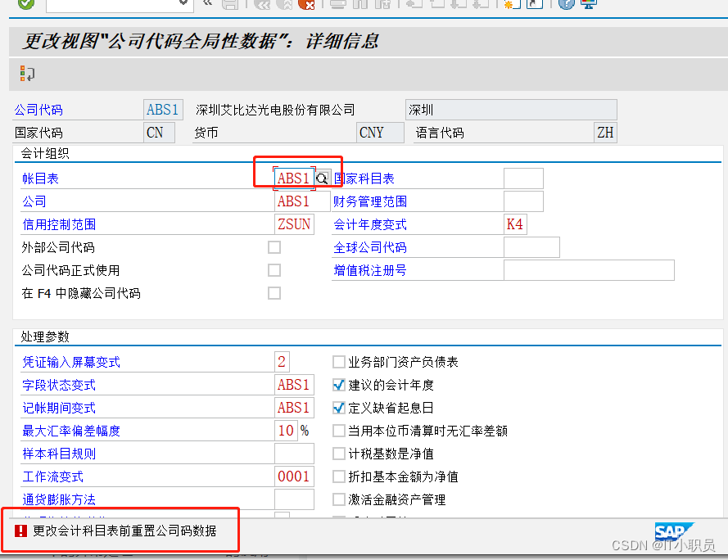Click the red Cancel icon in toolbar
Viewport: 728px width, 560px height.
pos(306,4)
